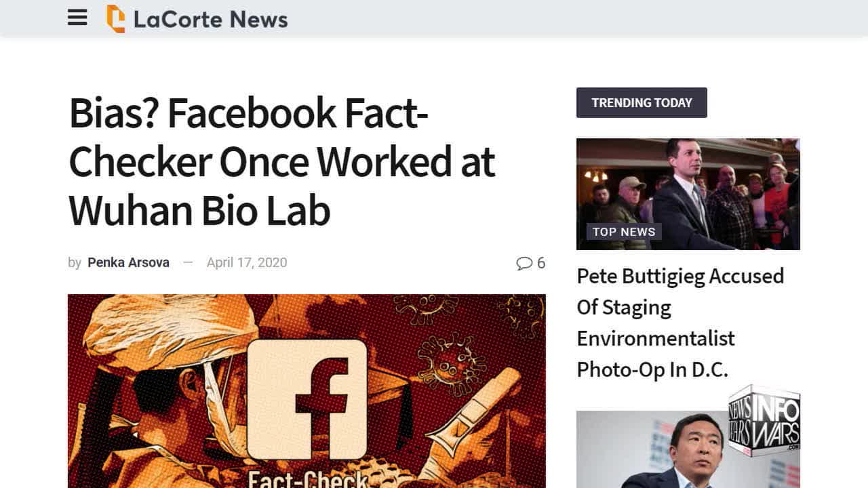The height and width of the screenshot is (488, 868).
Task: Open author Penka Arsova's page
Action: click(x=128, y=262)
